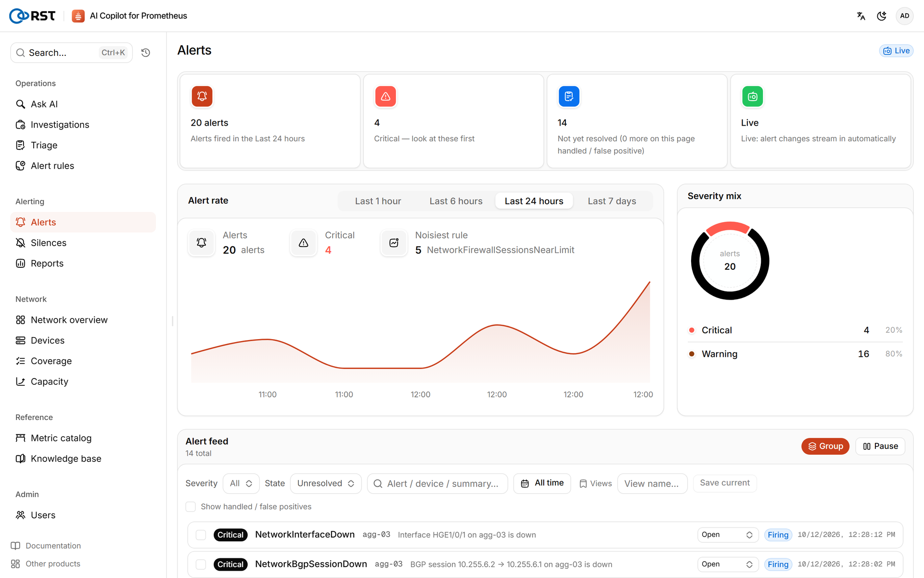
Task: Go to Triage page
Action: 83,145
